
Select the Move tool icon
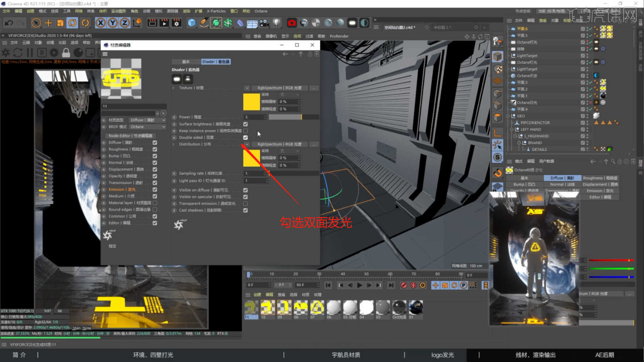point(48,23)
